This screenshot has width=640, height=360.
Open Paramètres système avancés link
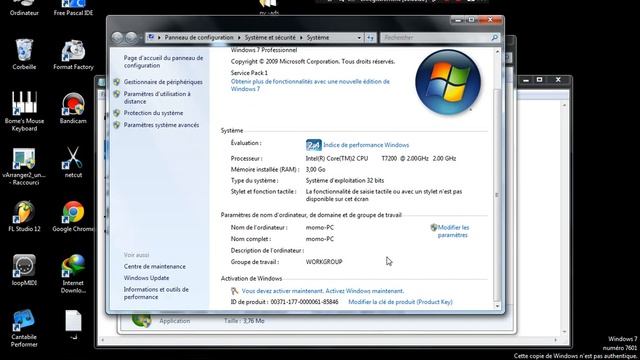click(x=162, y=125)
